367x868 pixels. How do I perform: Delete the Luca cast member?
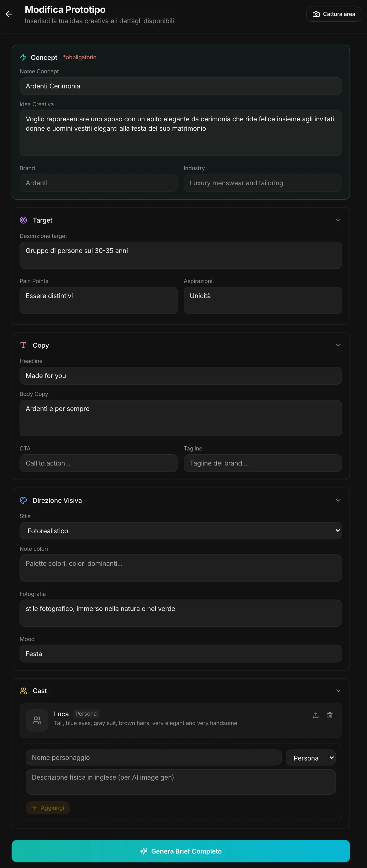pyautogui.click(x=330, y=715)
